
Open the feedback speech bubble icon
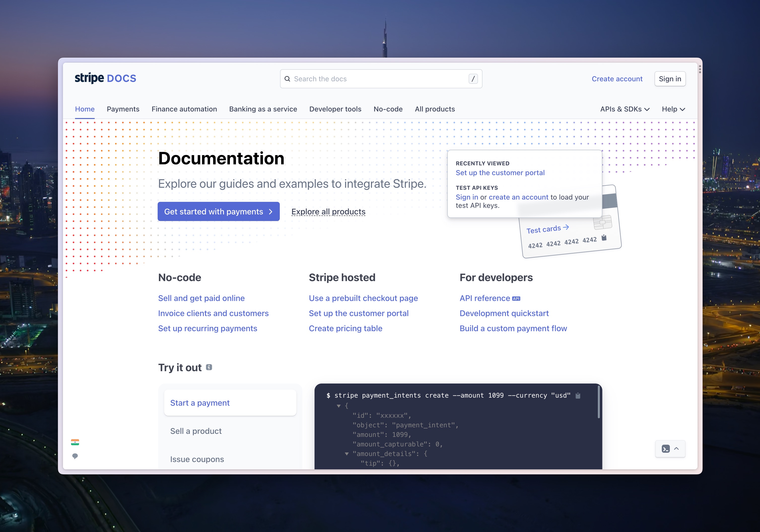[x=76, y=457]
